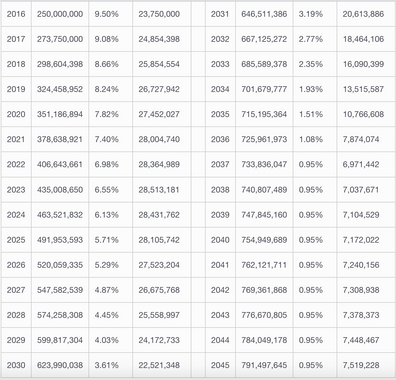This screenshot has height=380, width=396.
Task: Select the 733,836,047 cell for 2037
Action: 264,165
